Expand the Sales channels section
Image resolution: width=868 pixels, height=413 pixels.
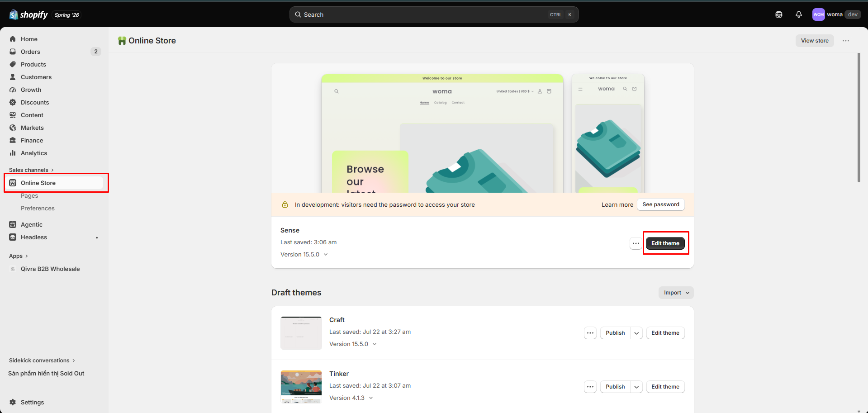pyautogui.click(x=31, y=170)
